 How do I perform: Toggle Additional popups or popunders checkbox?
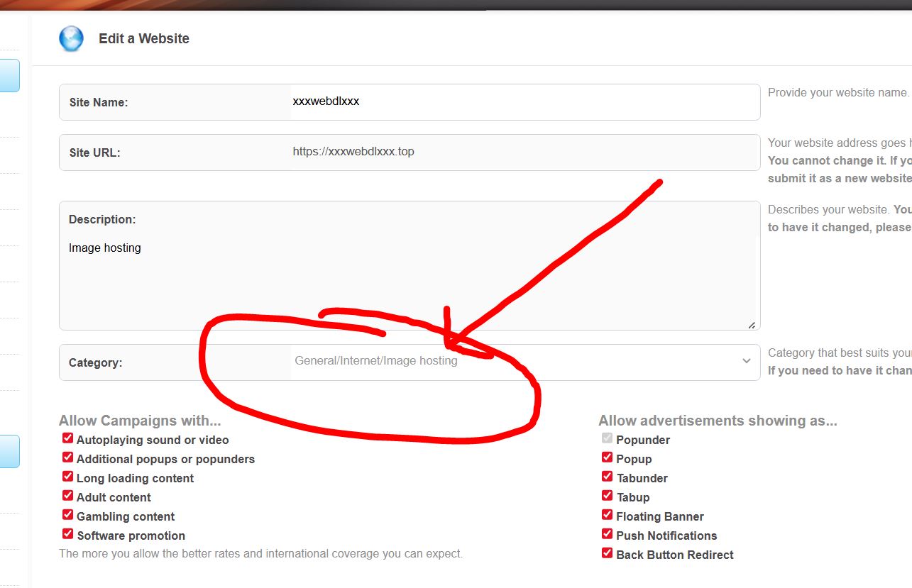click(68, 458)
